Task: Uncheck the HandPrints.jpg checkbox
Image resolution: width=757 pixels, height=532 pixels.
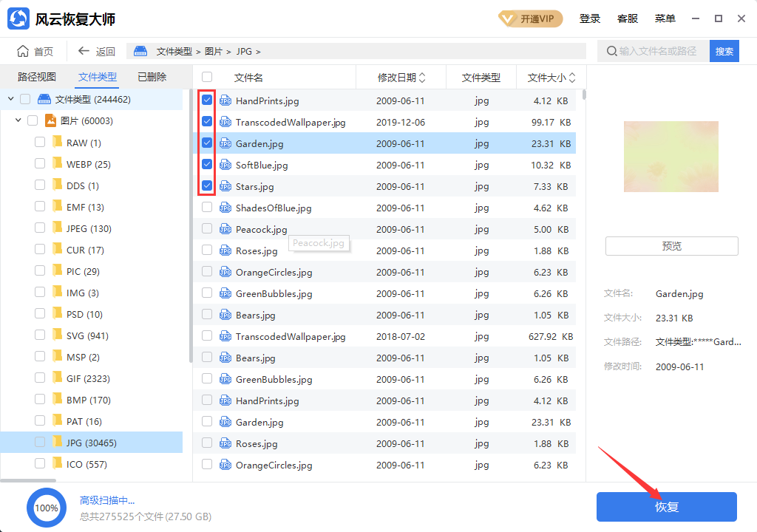Action: pyautogui.click(x=207, y=100)
